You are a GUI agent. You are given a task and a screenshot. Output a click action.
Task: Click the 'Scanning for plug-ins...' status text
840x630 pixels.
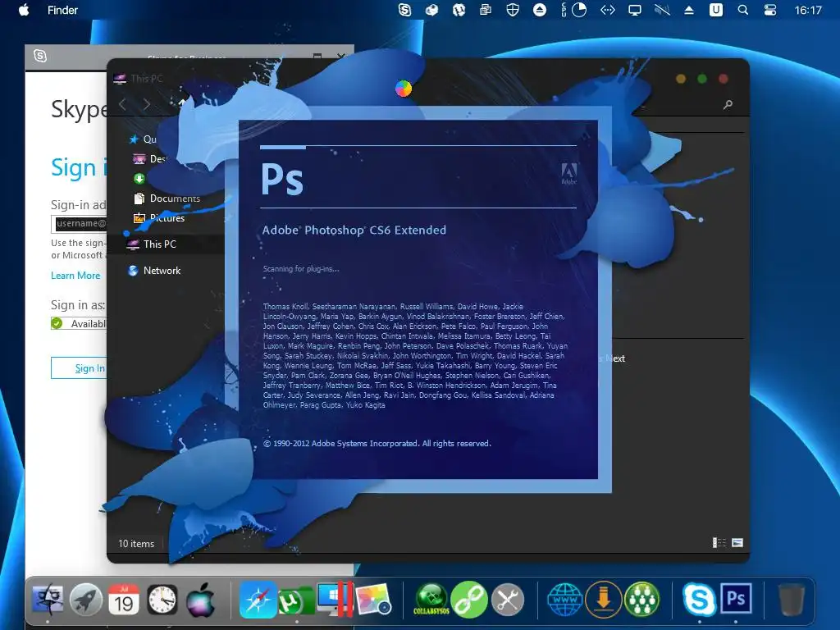(x=301, y=269)
